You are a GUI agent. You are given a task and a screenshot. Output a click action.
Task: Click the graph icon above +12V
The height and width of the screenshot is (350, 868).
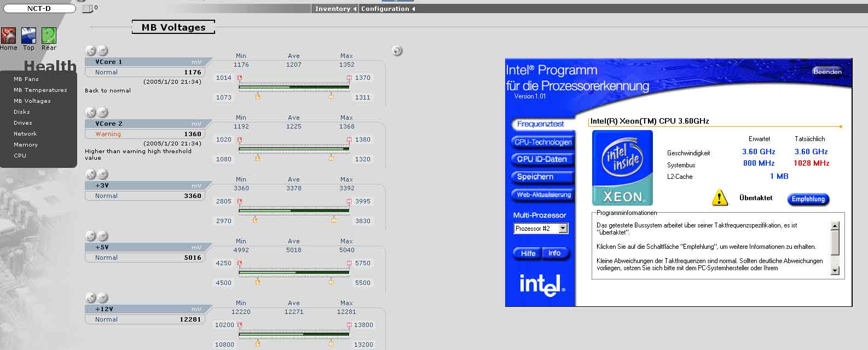click(103, 297)
